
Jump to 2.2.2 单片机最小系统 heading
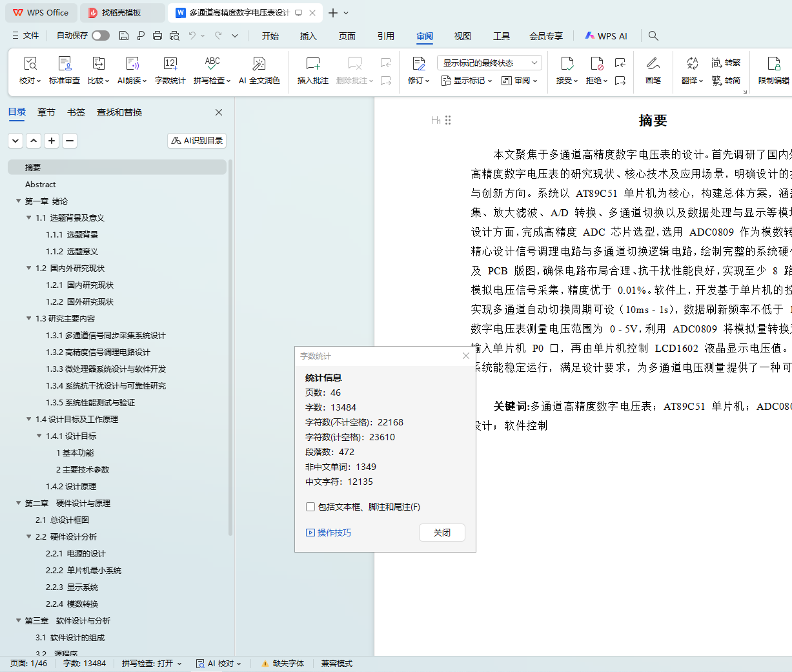[83, 571]
